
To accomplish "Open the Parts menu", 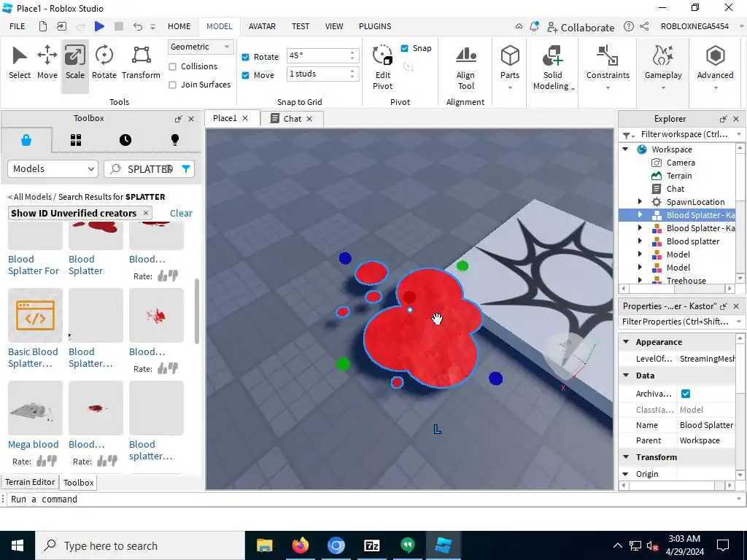I will coord(510,68).
